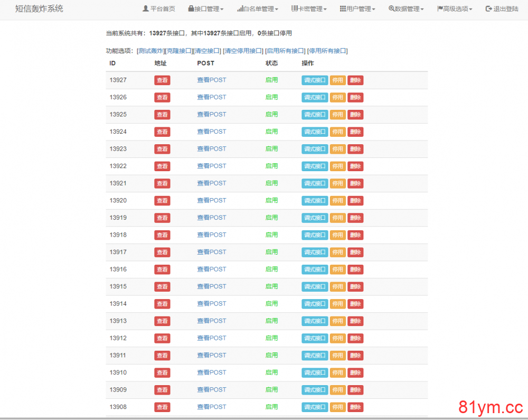
Task: Disable interface 13927 with 停用 button
Action: 337,80
